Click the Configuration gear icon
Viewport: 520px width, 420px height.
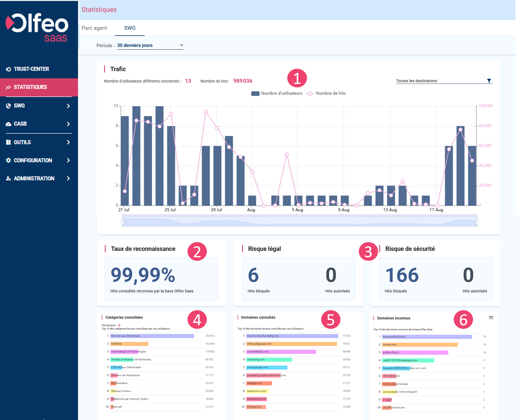pos(8,161)
